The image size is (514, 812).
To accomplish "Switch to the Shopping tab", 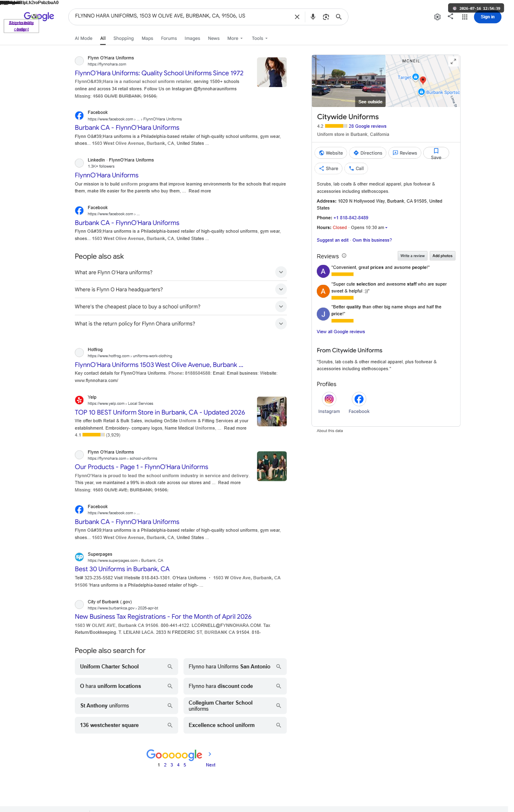I will point(123,38).
